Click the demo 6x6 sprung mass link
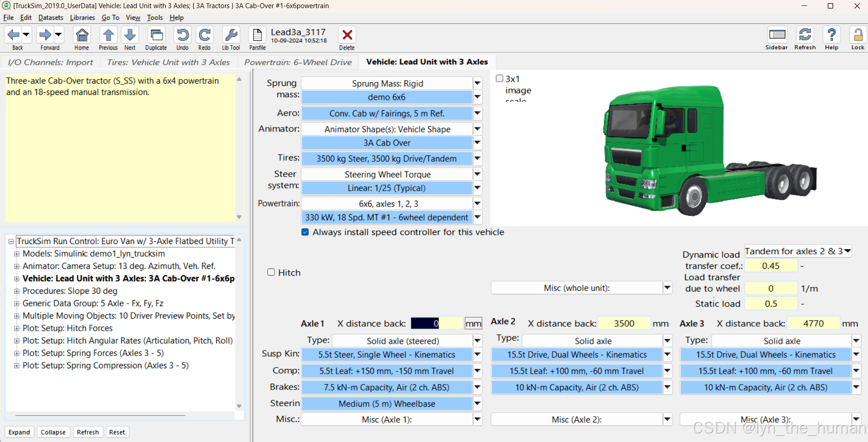 pos(387,97)
